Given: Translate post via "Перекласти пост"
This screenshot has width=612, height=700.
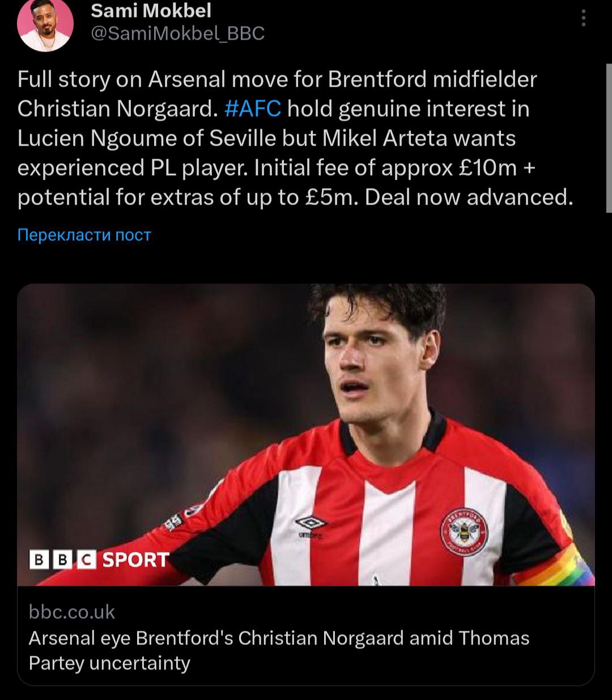Looking at the screenshot, I should click(84, 235).
